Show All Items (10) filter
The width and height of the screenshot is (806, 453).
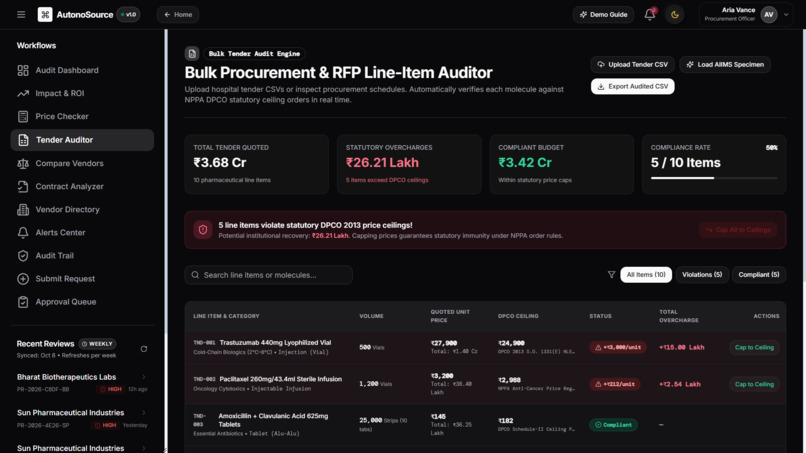click(x=646, y=275)
